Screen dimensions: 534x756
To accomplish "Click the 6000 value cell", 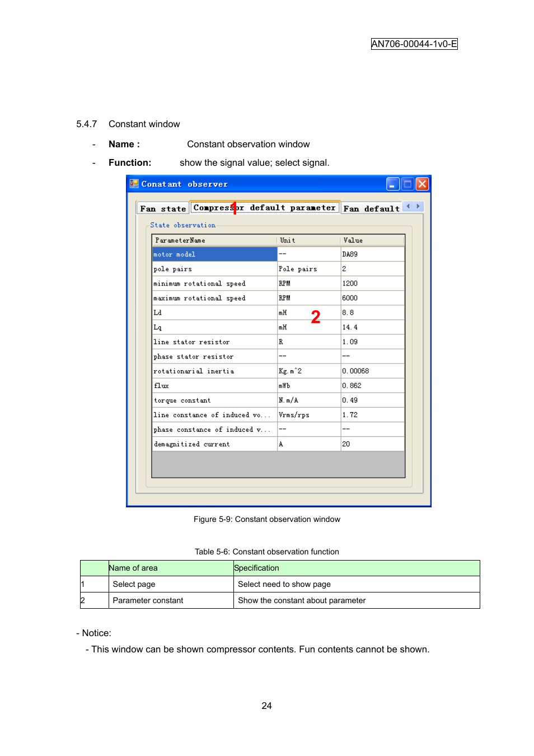I will [372, 298].
